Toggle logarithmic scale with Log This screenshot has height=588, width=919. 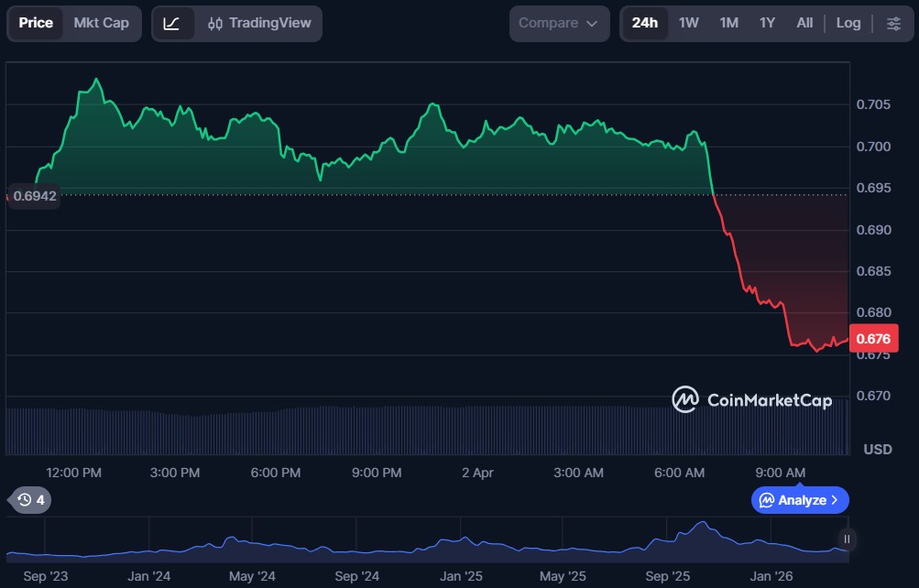tap(848, 23)
